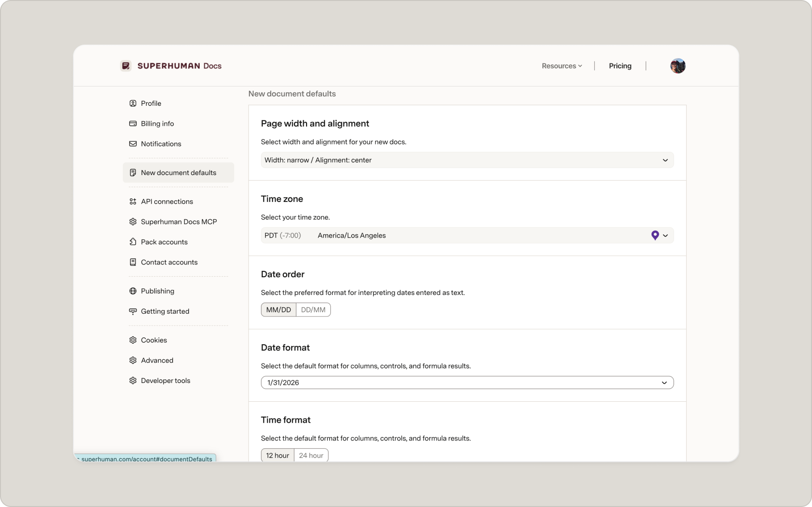Click the PDT (-7:00) label
This screenshot has height=507, width=812.
[x=282, y=235]
